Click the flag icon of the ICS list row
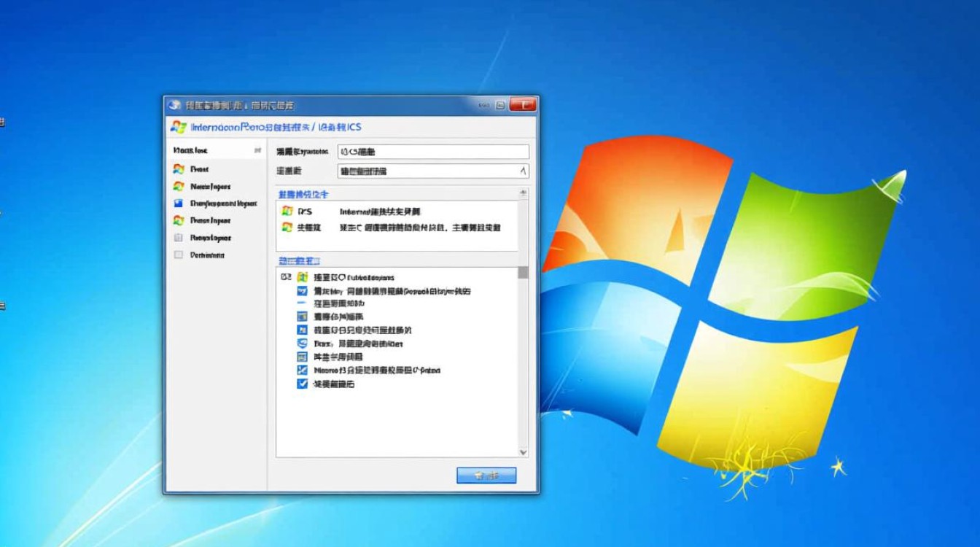This screenshot has width=980, height=547. tap(287, 211)
